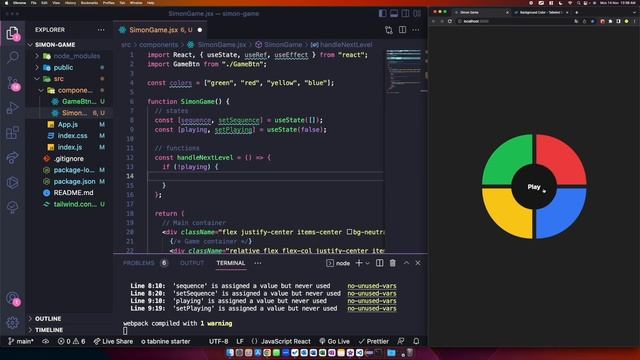Collapse the SIMON-GAME root folder
This screenshot has width=640, height=360.
(x=55, y=45)
